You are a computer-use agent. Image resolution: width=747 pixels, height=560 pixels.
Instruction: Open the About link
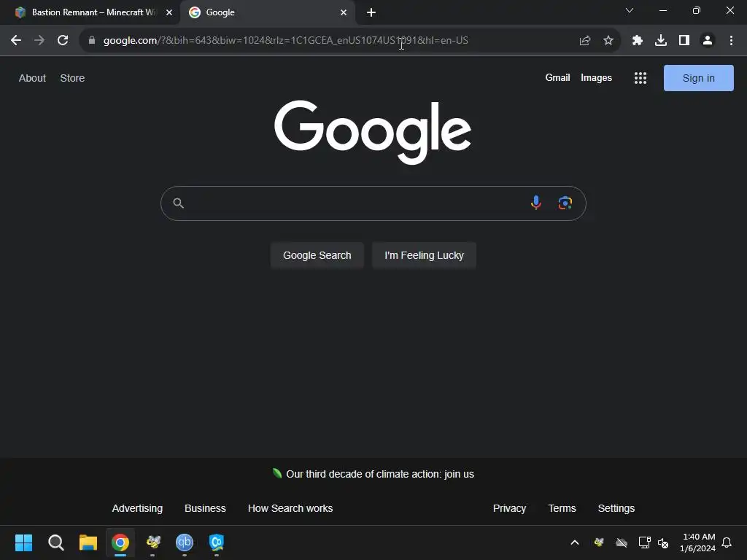(x=32, y=78)
